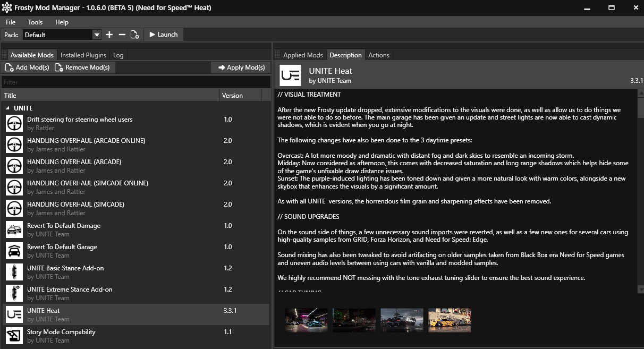Select the Description tab
Screen dimensions: 644x349
point(345,55)
